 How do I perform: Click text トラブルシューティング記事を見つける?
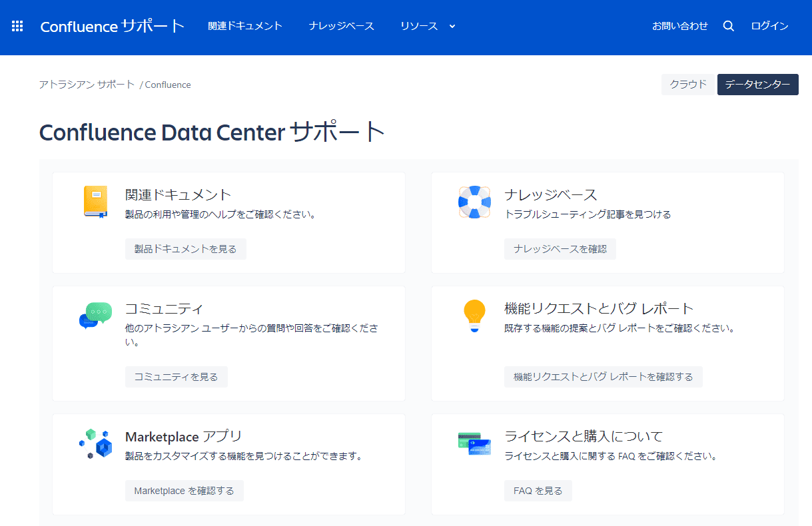tap(588, 214)
